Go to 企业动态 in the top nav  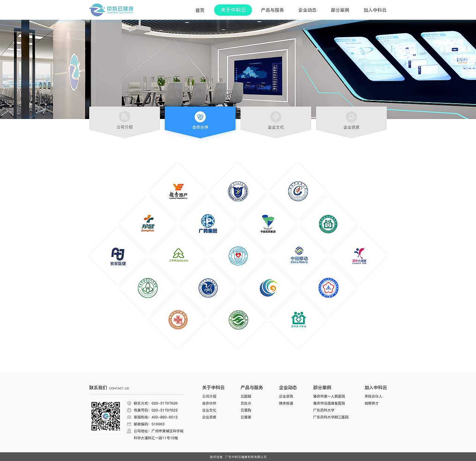tap(307, 10)
